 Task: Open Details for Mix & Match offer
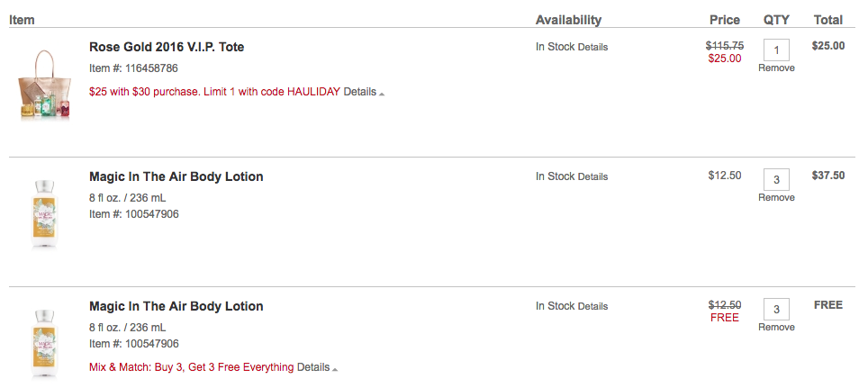[x=313, y=367]
